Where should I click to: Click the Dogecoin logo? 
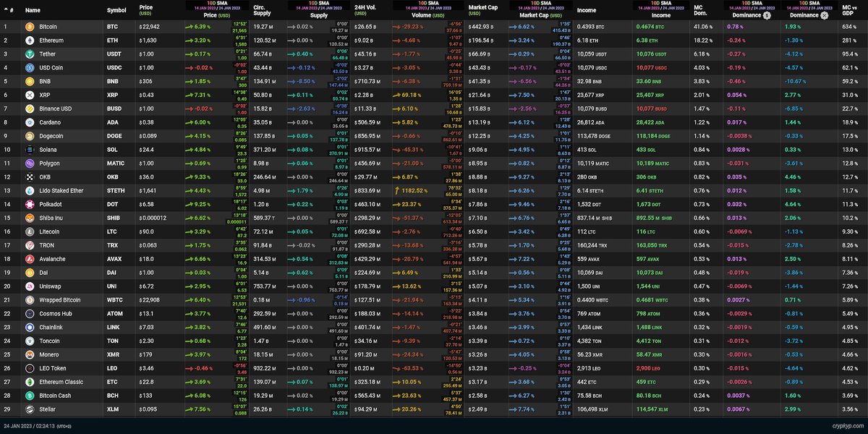click(30, 135)
